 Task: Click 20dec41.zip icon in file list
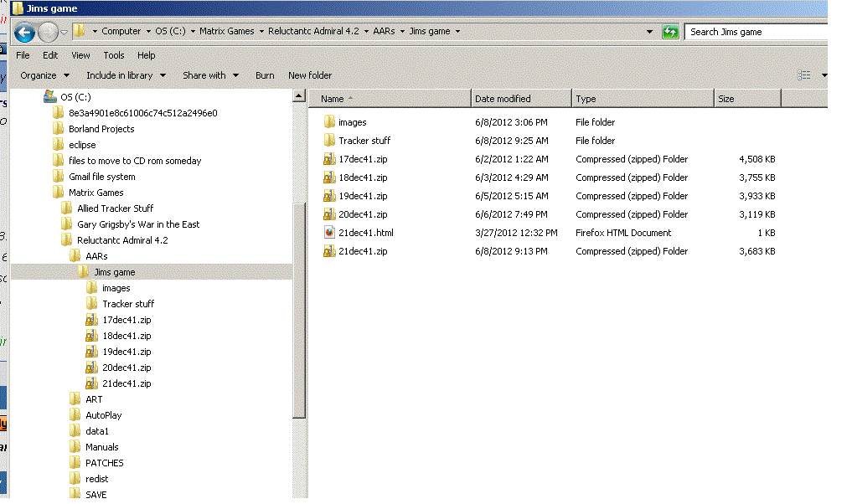point(329,214)
